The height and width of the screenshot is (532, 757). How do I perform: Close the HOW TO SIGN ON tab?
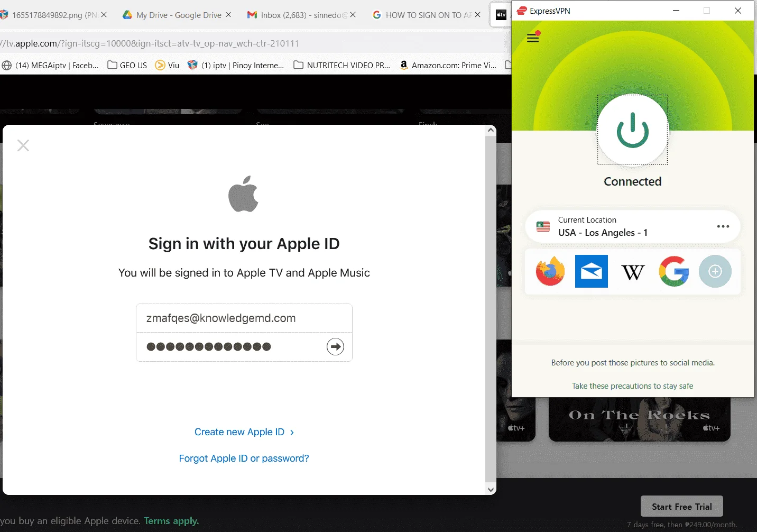click(x=478, y=15)
